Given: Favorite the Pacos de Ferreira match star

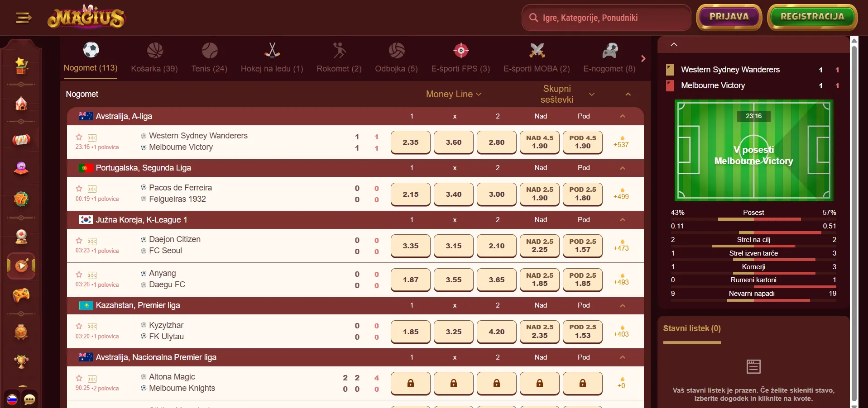Looking at the screenshot, I should [79, 189].
